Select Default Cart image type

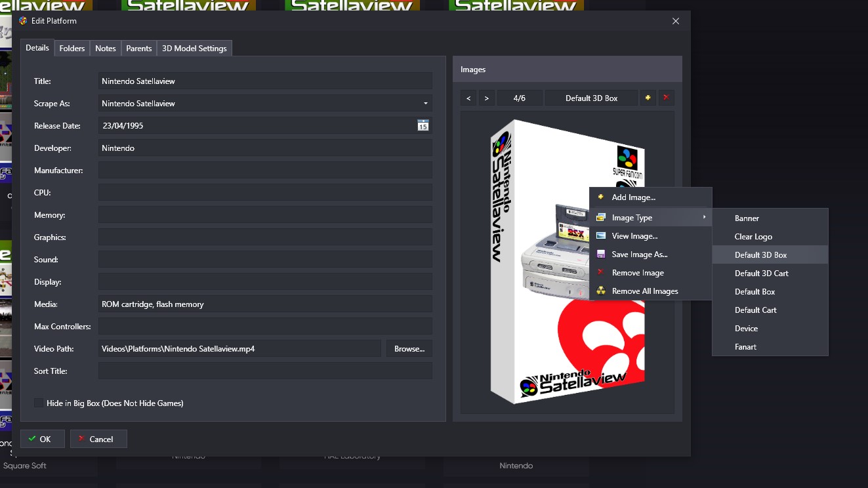(x=770, y=310)
